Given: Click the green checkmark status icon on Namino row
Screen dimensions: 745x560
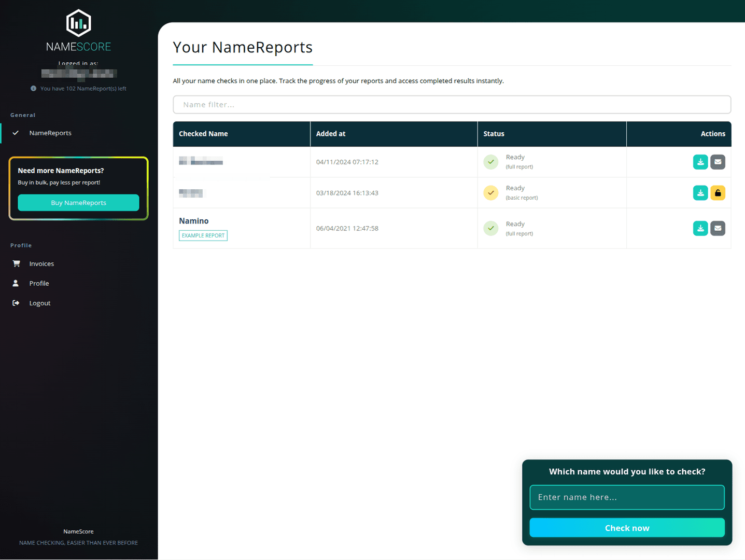Looking at the screenshot, I should pos(490,228).
